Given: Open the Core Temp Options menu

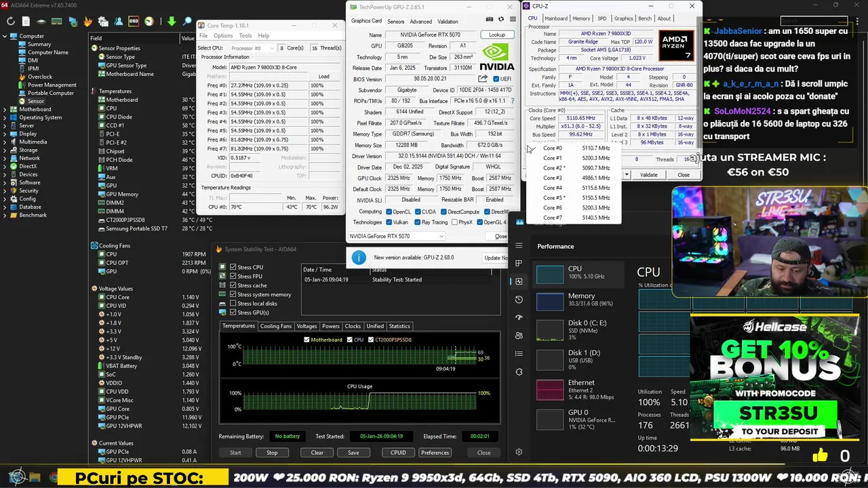Looking at the screenshot, I should click(223, 35).
